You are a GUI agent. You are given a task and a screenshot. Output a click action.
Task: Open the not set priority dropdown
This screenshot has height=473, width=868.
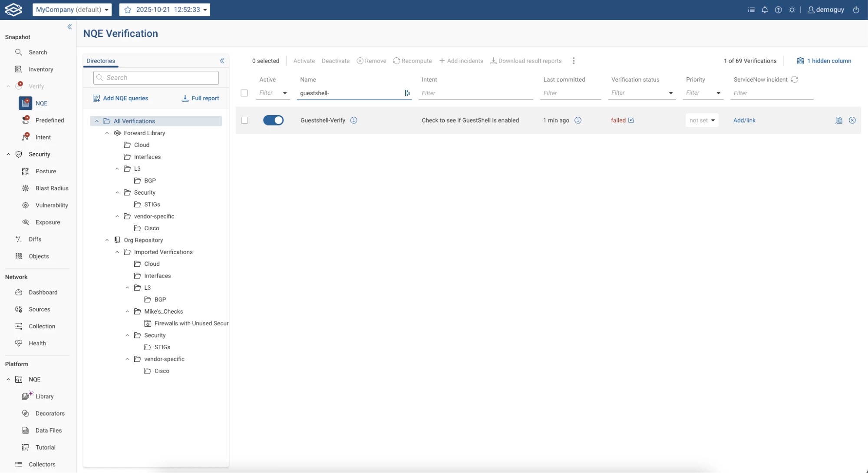click(702, 120)
